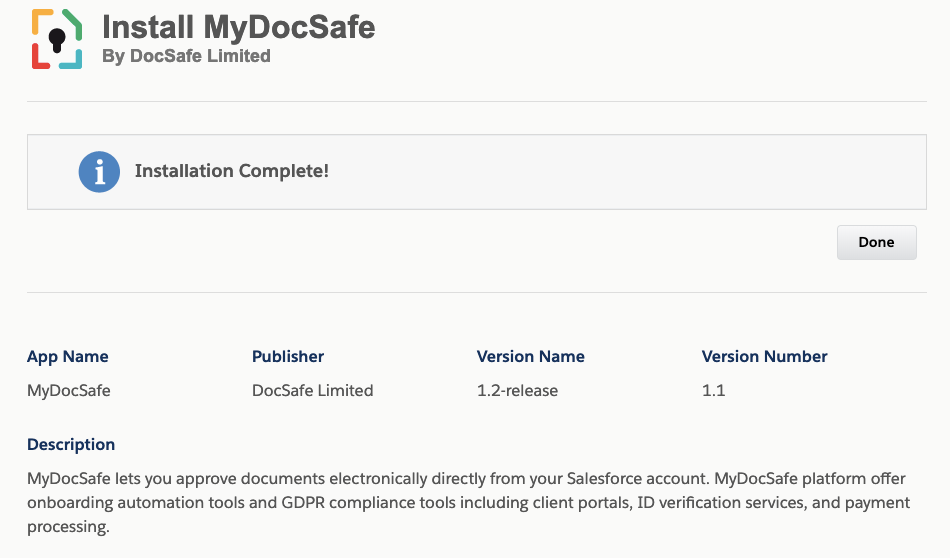
Task: Click the description paragraph starting MyDocSafe lets
Action: [x=468, y=502]
